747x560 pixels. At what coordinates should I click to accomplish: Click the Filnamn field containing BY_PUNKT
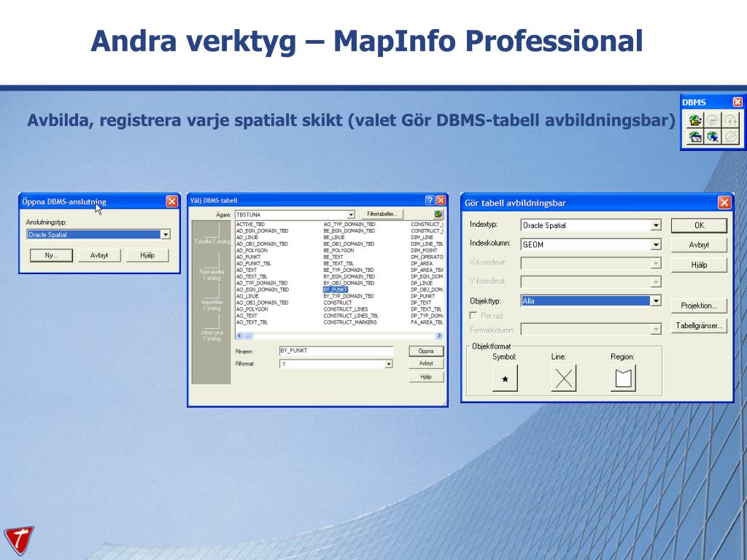pos(336,351)
